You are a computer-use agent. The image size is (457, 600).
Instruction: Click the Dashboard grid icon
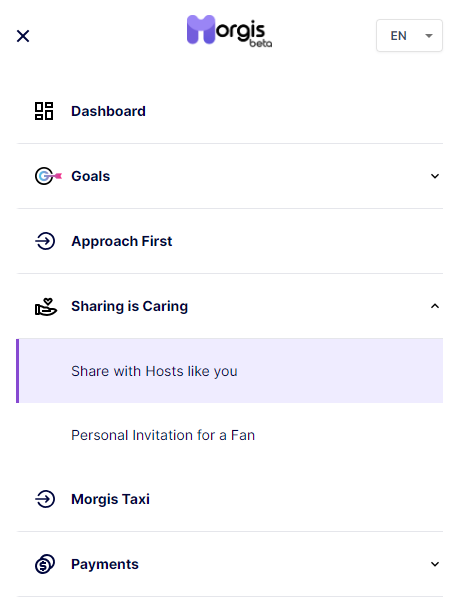pyautogui.click(x=44, y=111)
